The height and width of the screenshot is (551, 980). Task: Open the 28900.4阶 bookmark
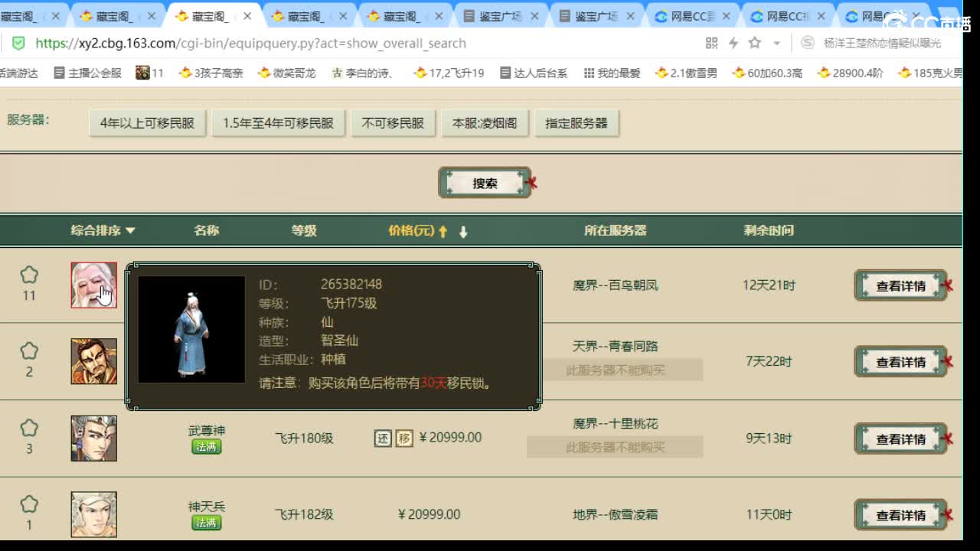(851, 73)
